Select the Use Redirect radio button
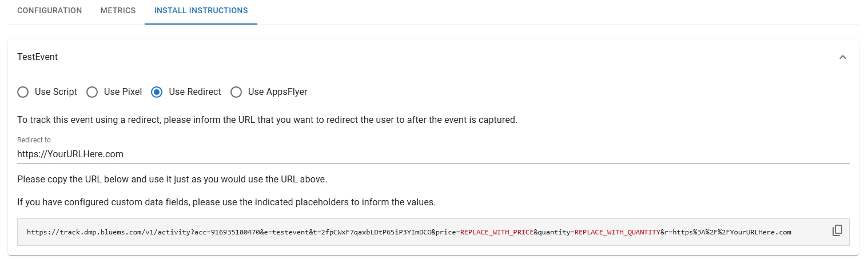 pyautogui.click(x=157, y=92)
